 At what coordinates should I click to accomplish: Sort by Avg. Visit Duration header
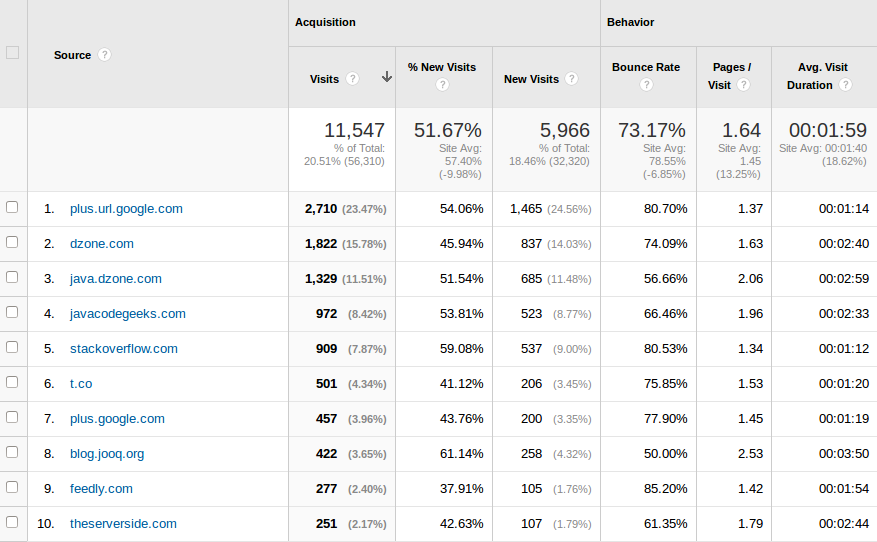817,76
